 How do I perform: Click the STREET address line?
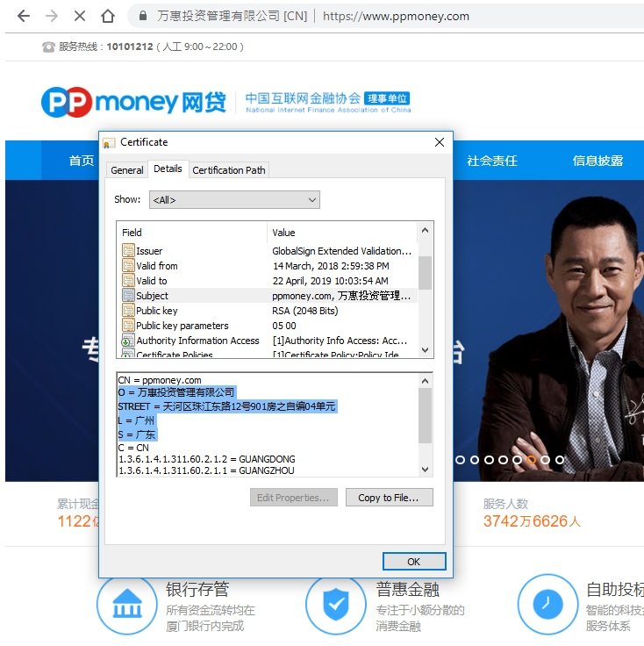pos(227,406)
